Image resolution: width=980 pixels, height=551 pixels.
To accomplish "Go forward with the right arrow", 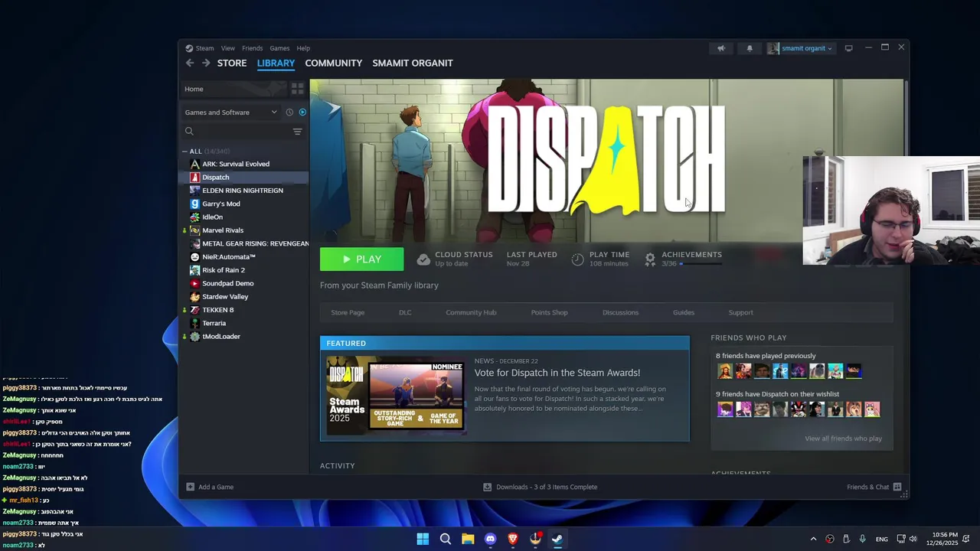I will tap(205, 63).
